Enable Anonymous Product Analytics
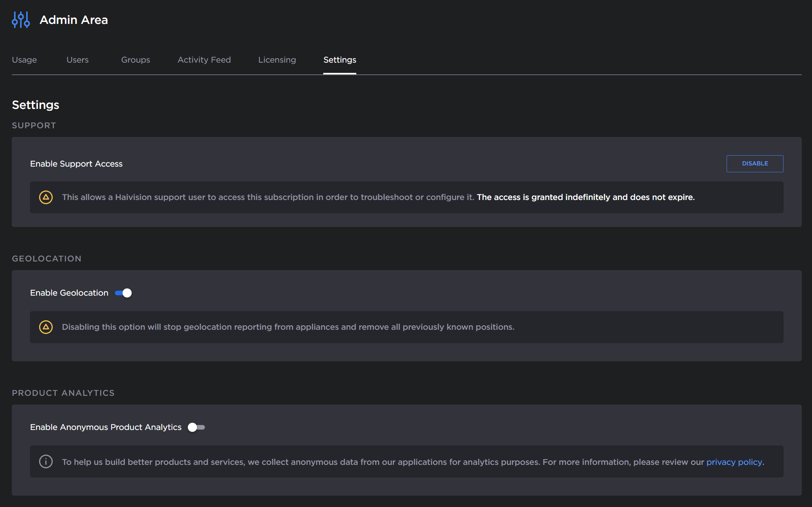 point(197,427)
